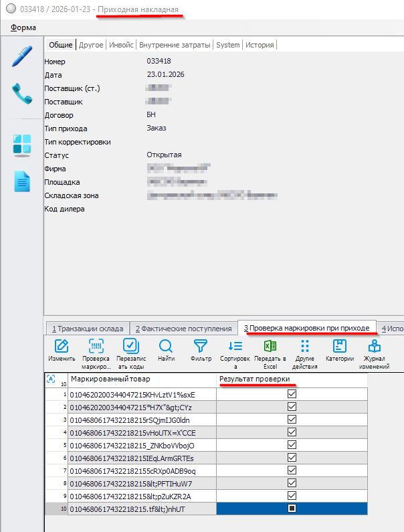This screenshot has height=532, width=404.
Task: Run Проверка маркировки barcode check
Action: click(x=96, y=352)
